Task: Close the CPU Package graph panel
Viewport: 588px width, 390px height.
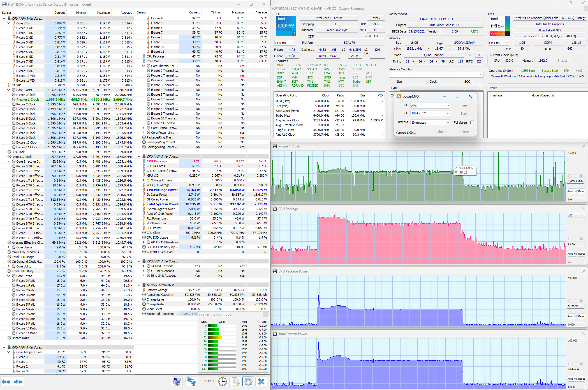Action: 584,209
